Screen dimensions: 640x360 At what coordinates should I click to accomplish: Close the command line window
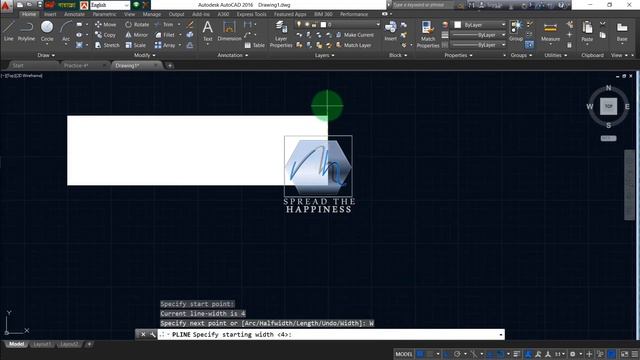[143, 334]
